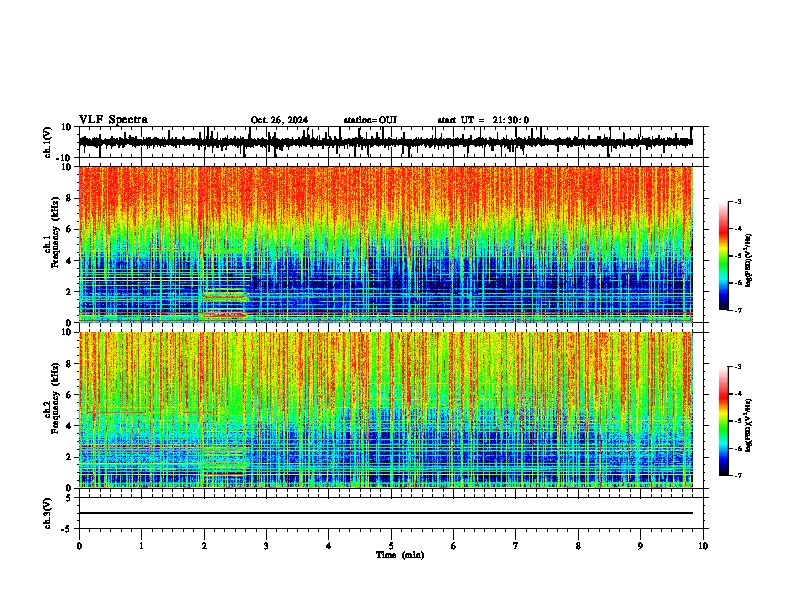Click the time axis tick label "5"
The height and width of the screenshot is (612, 792).
[x=391, y=546]
